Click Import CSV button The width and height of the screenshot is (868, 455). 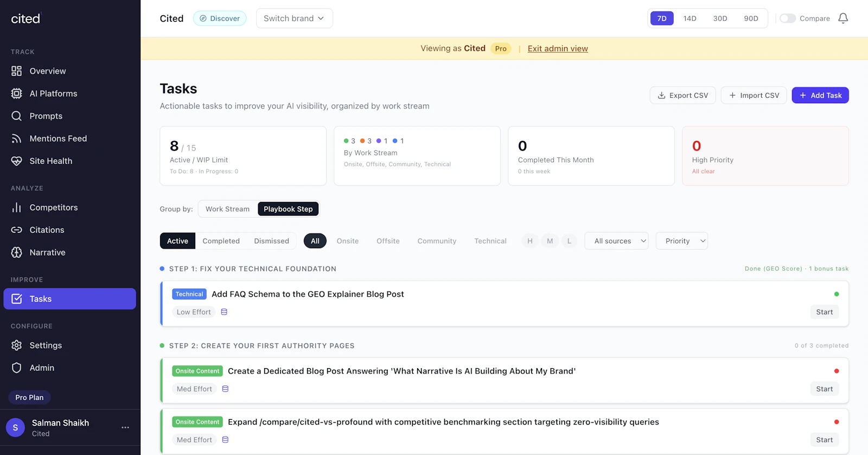(x=754, y=96)
